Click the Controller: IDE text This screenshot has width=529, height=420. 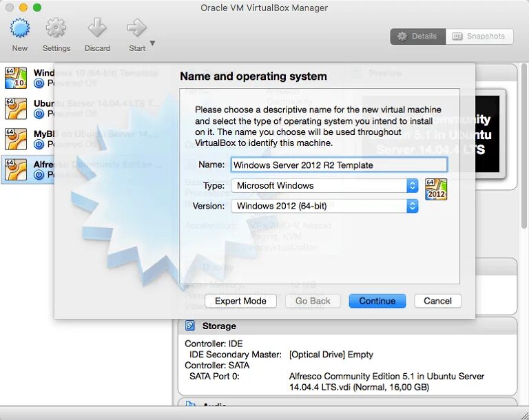(x=214, y=344)
